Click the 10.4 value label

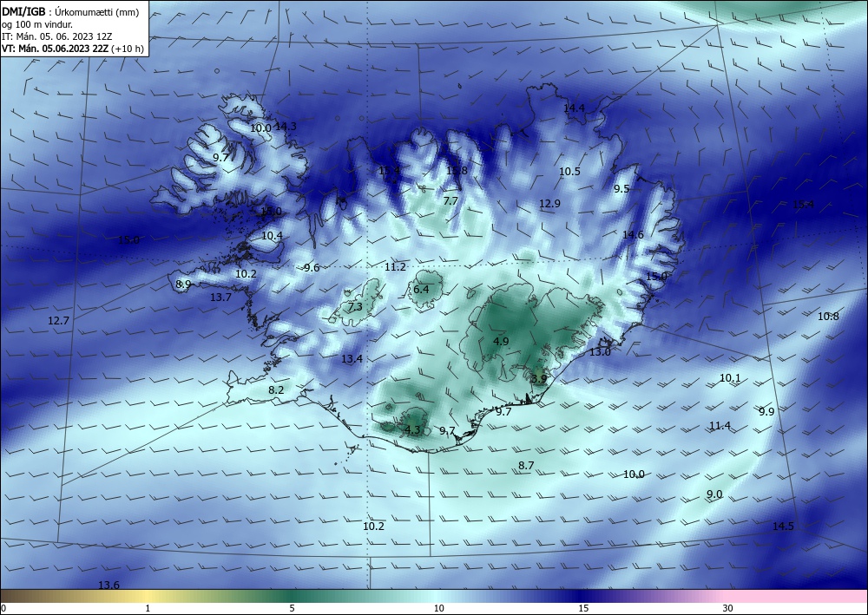272,236
